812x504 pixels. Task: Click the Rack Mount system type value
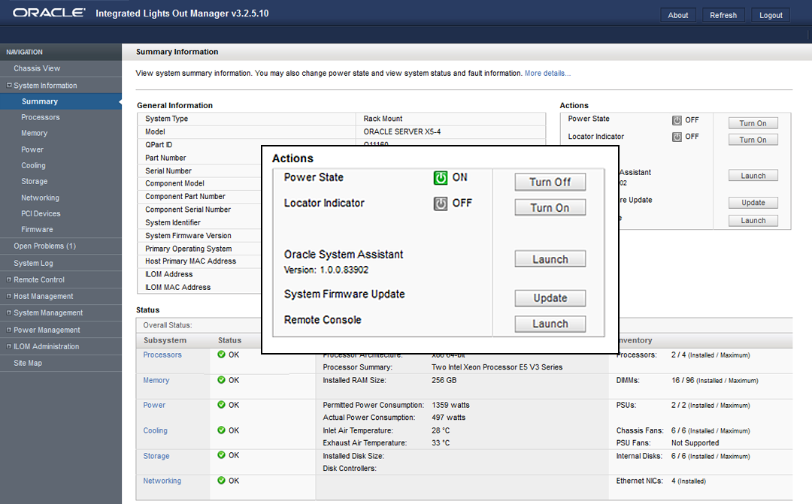click(x=383, y=119)
